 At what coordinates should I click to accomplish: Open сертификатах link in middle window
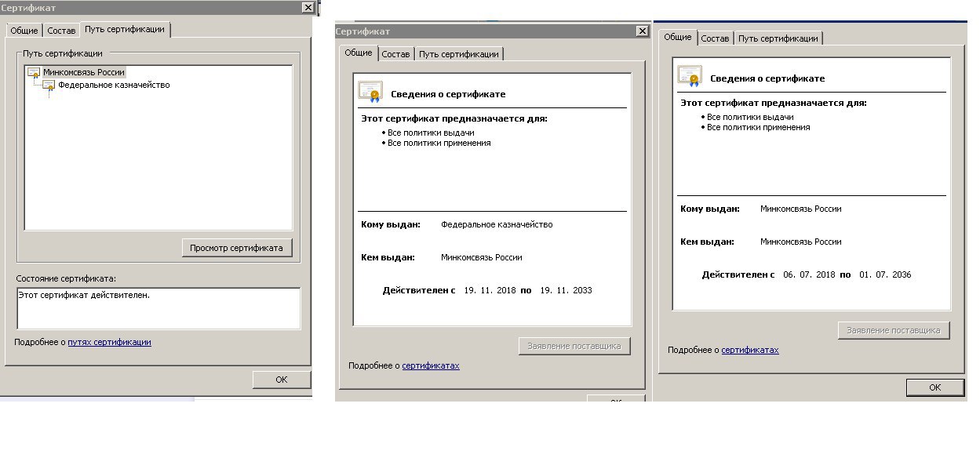click(x=431, y=365)
